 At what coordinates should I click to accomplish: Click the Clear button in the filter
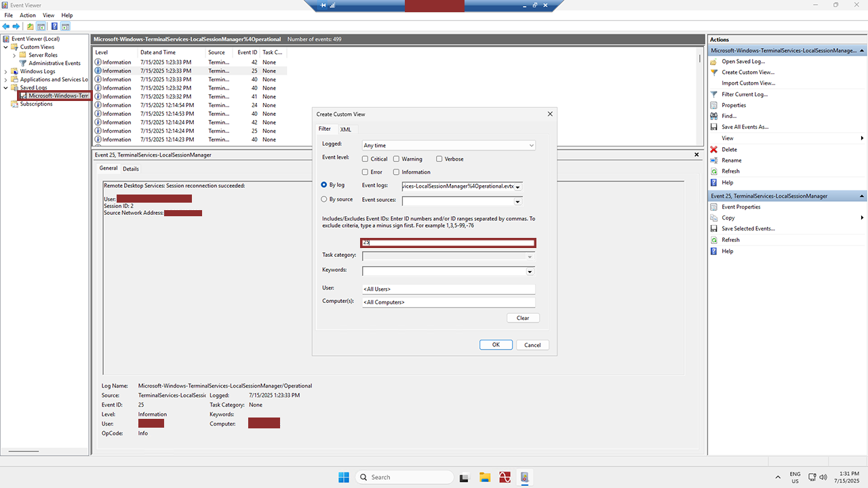(x=523, y=318)
